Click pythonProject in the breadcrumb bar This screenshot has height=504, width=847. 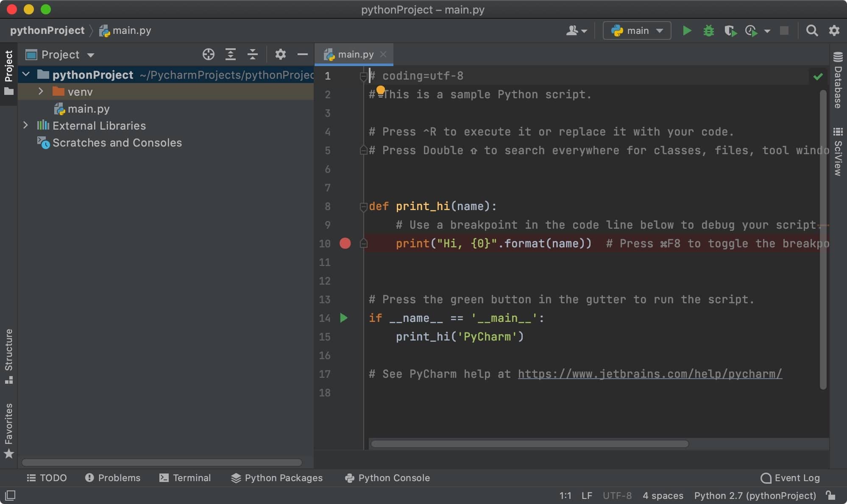(47, 30)
